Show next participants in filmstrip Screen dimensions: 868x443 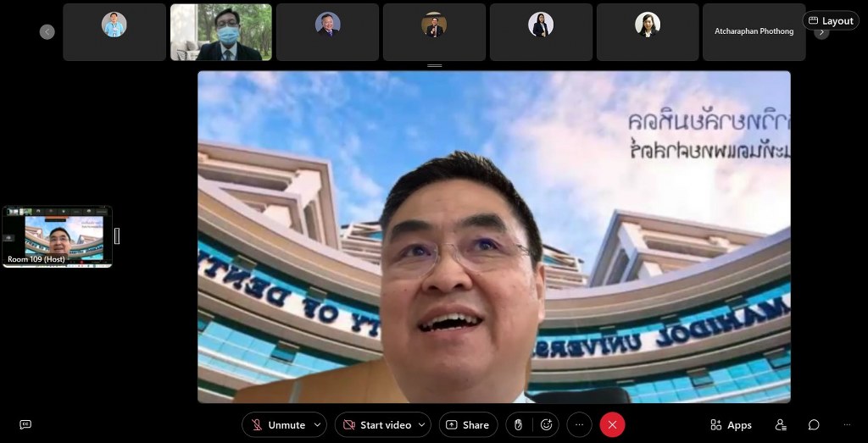tap(821, 32)
